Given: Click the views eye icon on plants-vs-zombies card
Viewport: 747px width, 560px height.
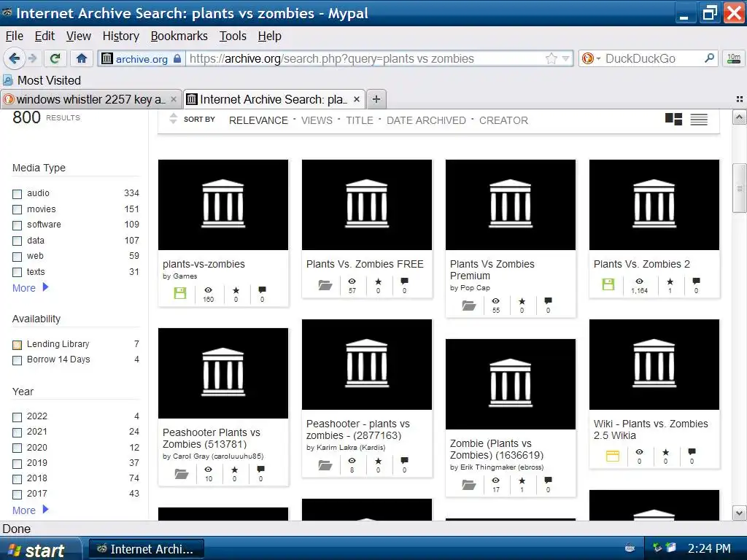Looking at the screenshot, I should [209, 289].
